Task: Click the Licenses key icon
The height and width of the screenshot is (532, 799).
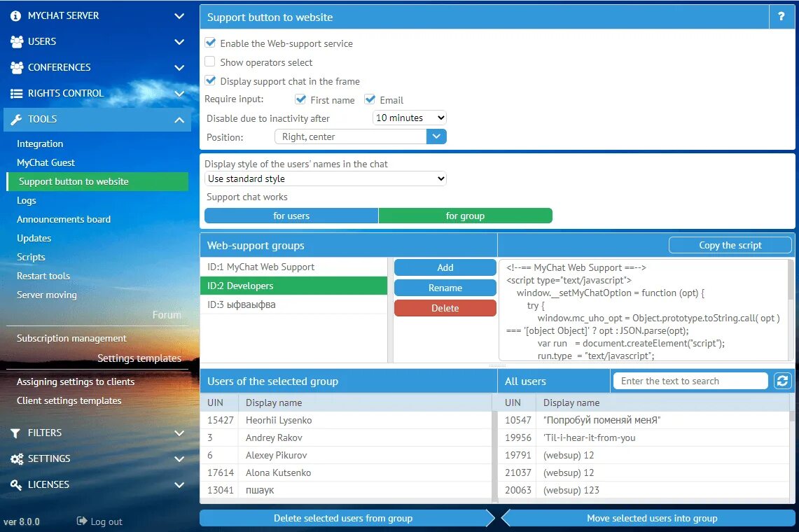Action: coord(16,484)
